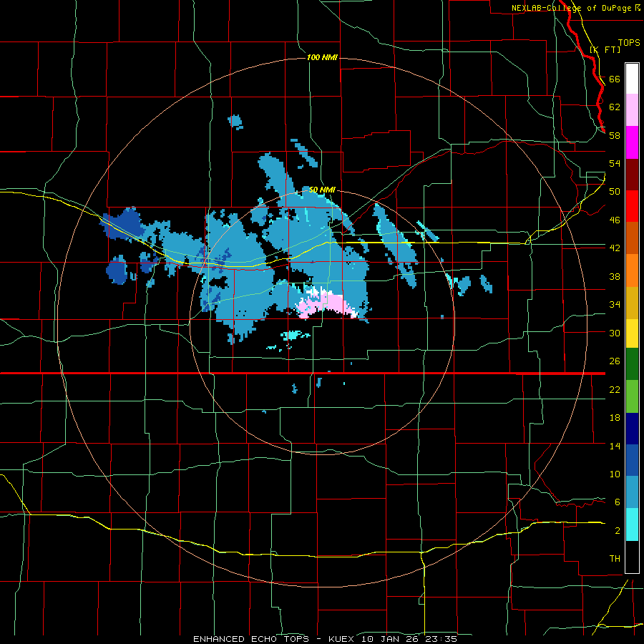The height and width of the screenshot is (644, 644).
Task: Click the 100 NMI range ring label
Action: (322, 57)
